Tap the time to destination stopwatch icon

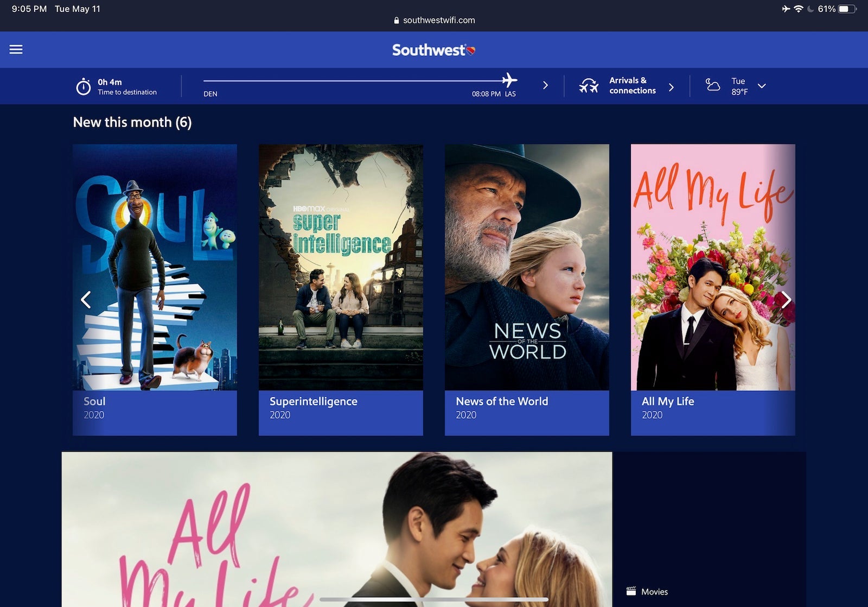(x=83, y=86)
